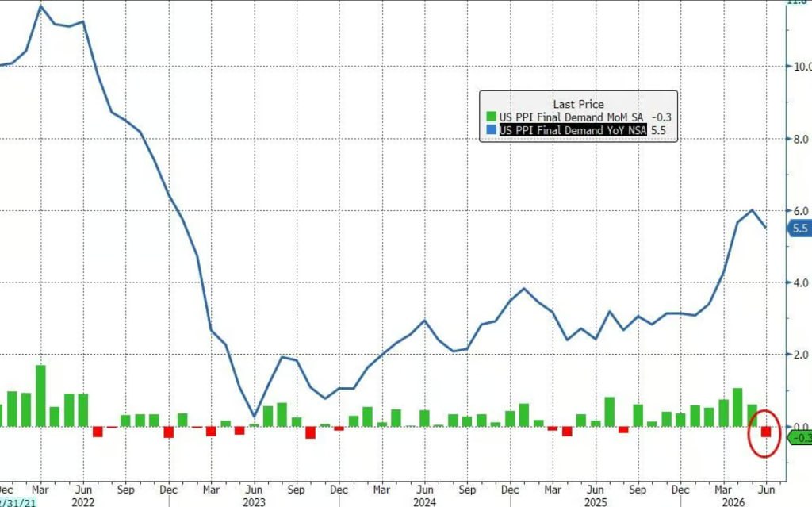This screenshot has width=812, height=507.
Task: Click the 6.0 tick on the y-axis
Action: pyautogui.click(x=801, y=210)
